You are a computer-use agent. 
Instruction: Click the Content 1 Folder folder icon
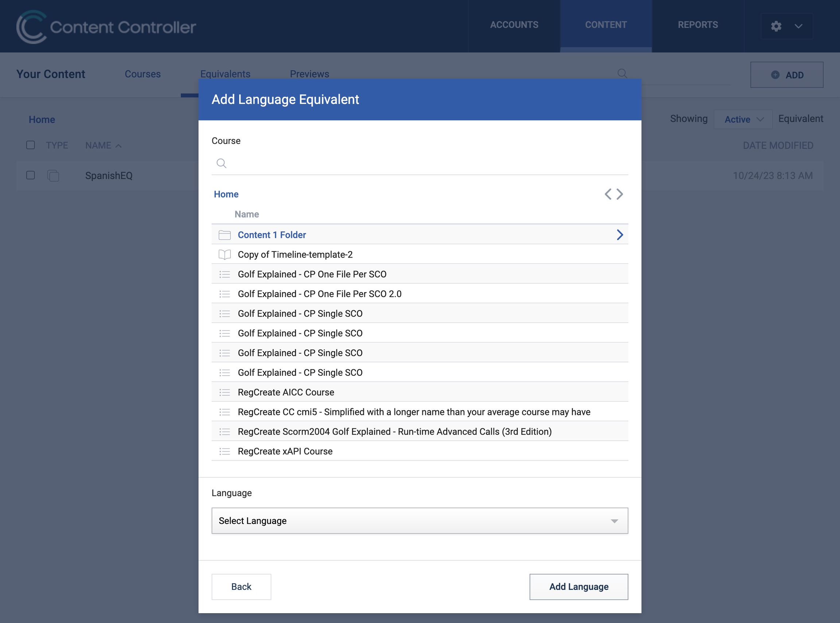(225, 235)
